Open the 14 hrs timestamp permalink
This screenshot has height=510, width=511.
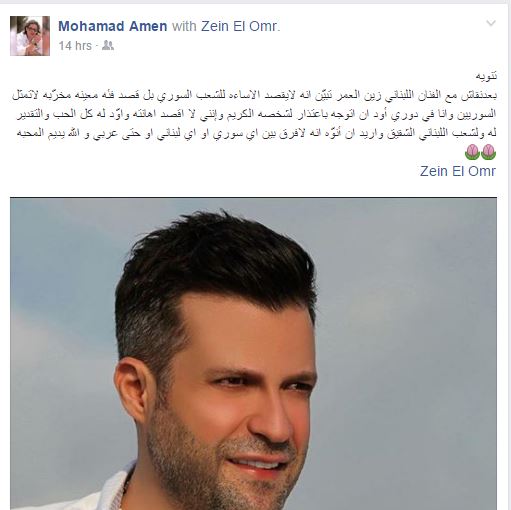pyautogui.click(x=75, y=46)
